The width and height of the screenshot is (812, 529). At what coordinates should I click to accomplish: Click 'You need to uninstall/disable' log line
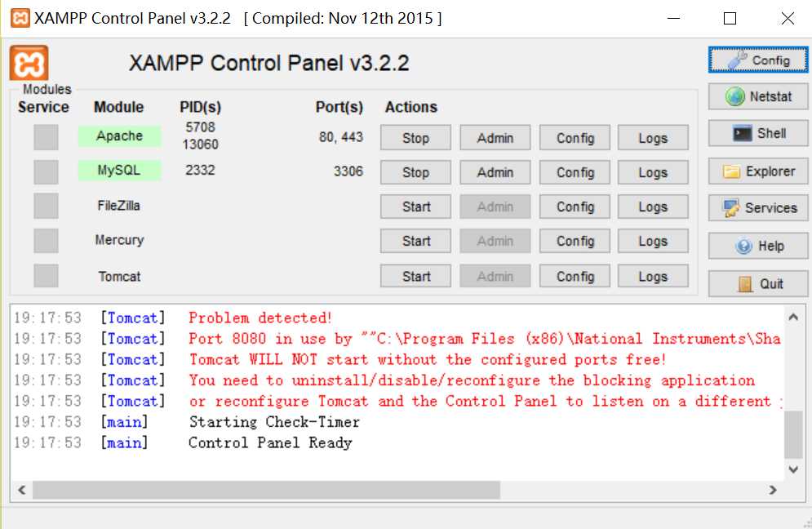pos(472,380)
